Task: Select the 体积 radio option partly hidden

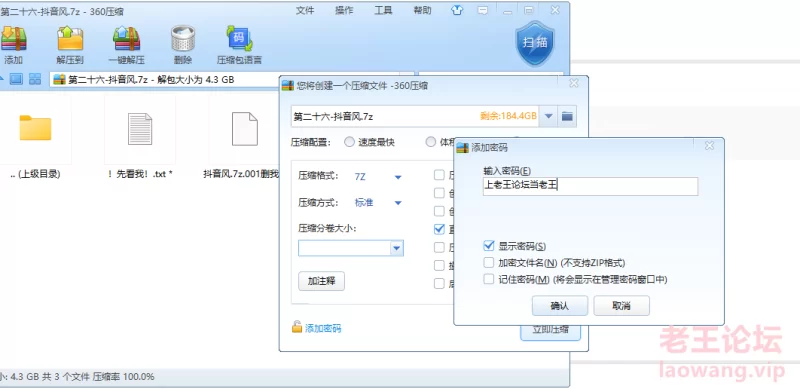Action: (x=431, y=142)
